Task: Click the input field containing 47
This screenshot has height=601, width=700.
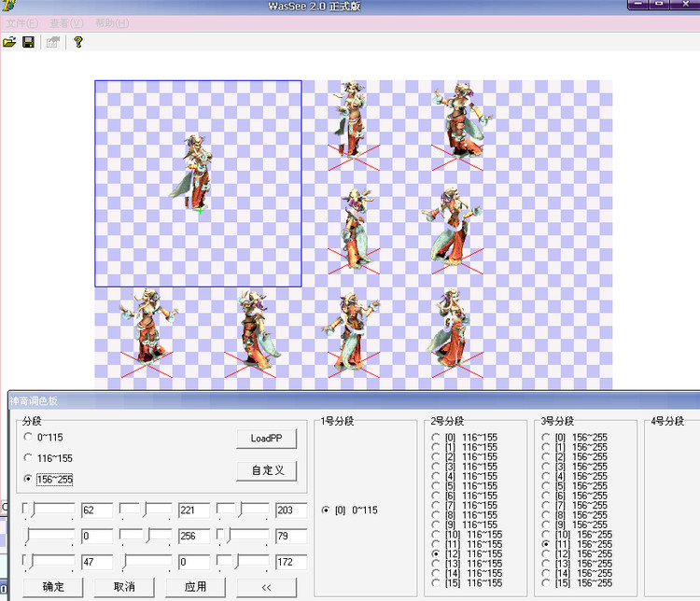Action: click(x=97, y=562)
